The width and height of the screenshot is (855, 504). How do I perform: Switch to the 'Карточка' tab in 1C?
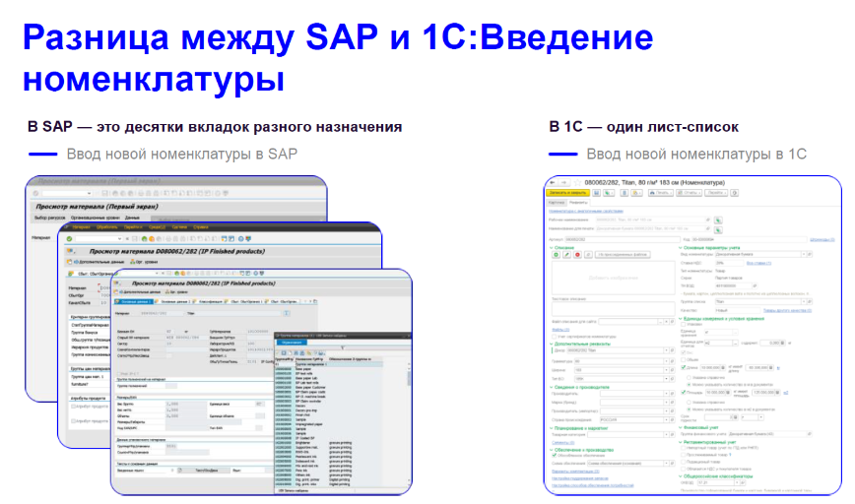pos(557,202)
